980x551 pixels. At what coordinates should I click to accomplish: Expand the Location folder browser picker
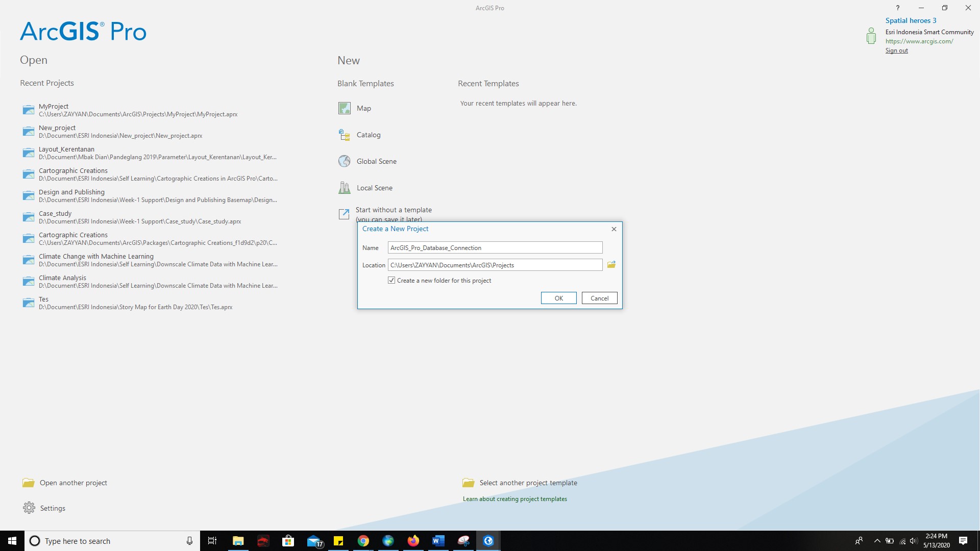(x=611, y=264)
